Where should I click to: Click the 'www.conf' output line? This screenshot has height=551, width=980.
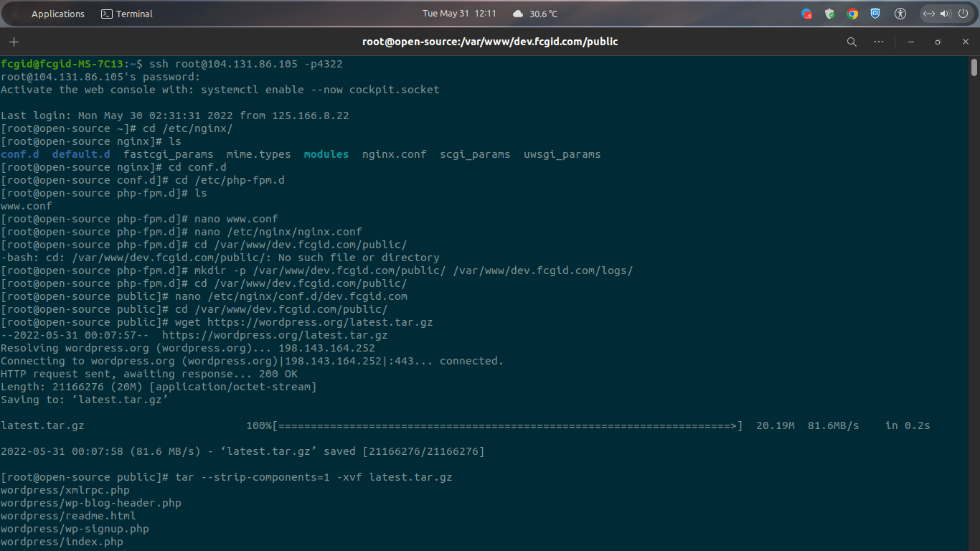27,206
